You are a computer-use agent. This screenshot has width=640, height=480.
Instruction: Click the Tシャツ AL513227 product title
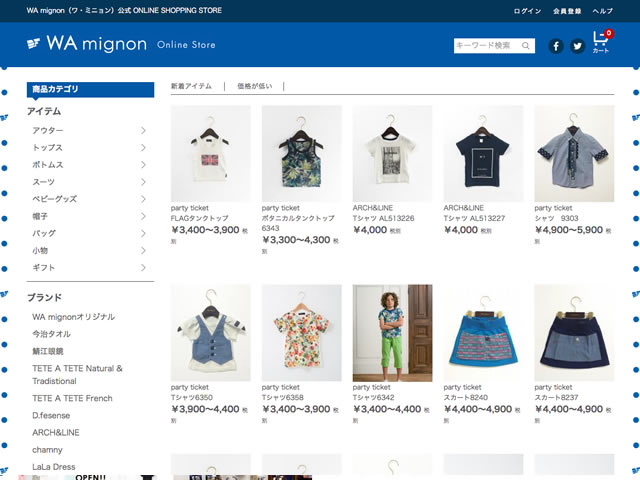(x=474, y=218)
